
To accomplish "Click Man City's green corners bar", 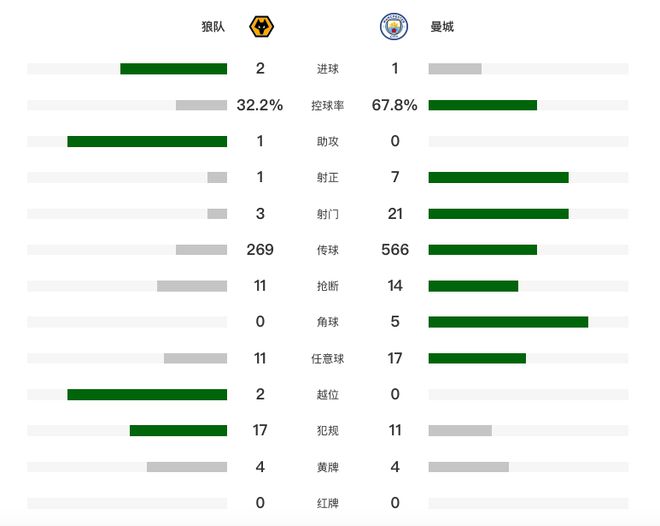I will pos(508,322).
